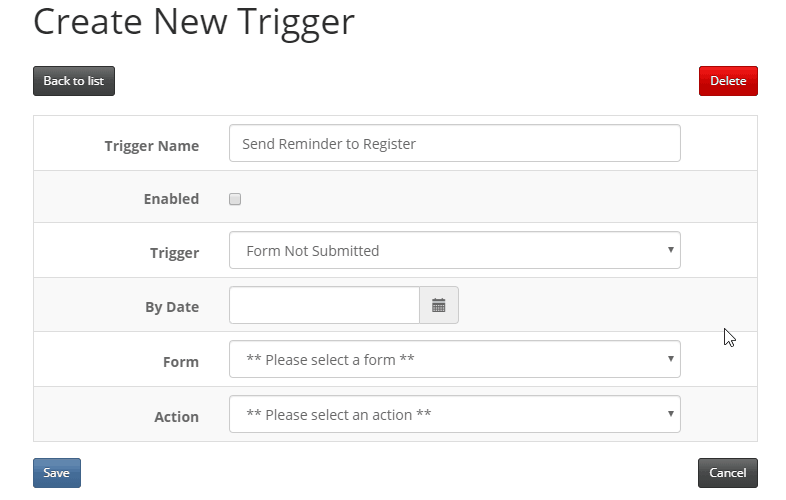Delete this trigger with the red button
This screenshot has width=786, height=500.
coord(728,81)
